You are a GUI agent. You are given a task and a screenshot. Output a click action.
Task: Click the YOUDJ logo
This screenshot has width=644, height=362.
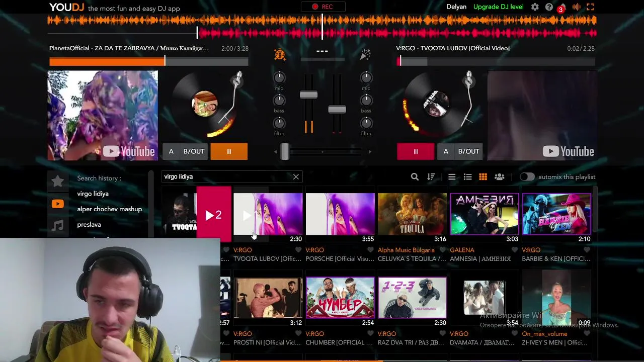[66, 7]
